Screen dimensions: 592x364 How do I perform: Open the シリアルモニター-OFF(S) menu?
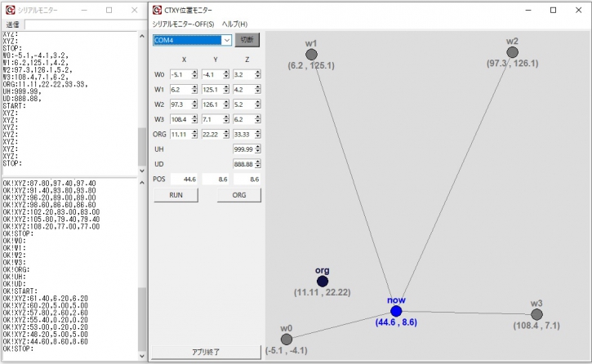point(183,24)
